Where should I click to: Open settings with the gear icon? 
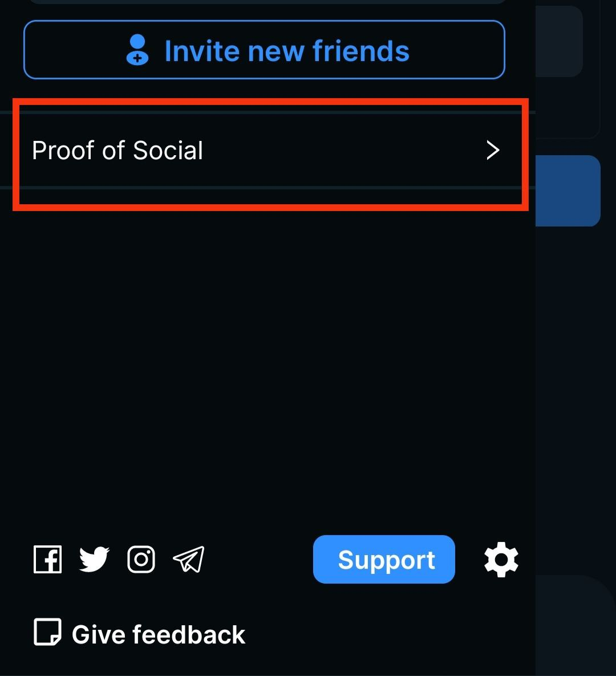(501, 560)
